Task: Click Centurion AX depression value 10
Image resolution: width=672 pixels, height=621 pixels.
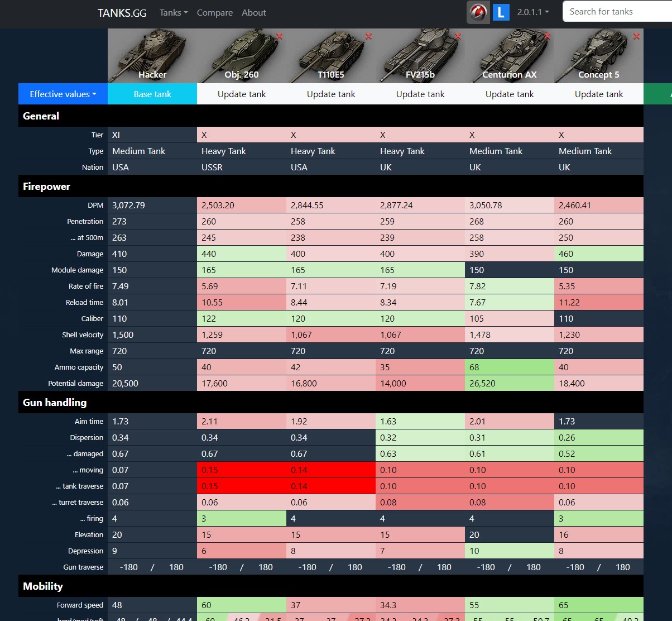Action: tap(510, 551)
